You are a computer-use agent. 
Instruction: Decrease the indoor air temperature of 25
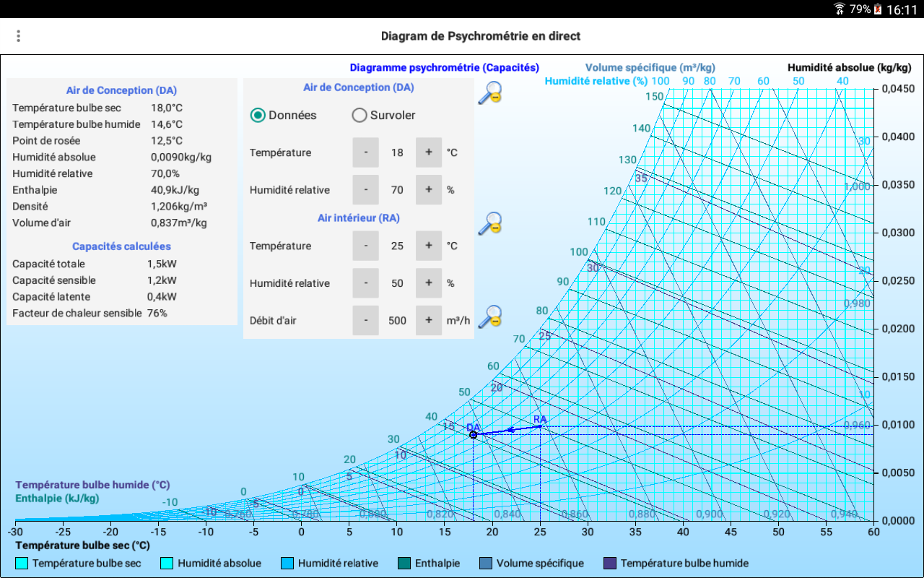pyautogui.click(x=366, y=246)
